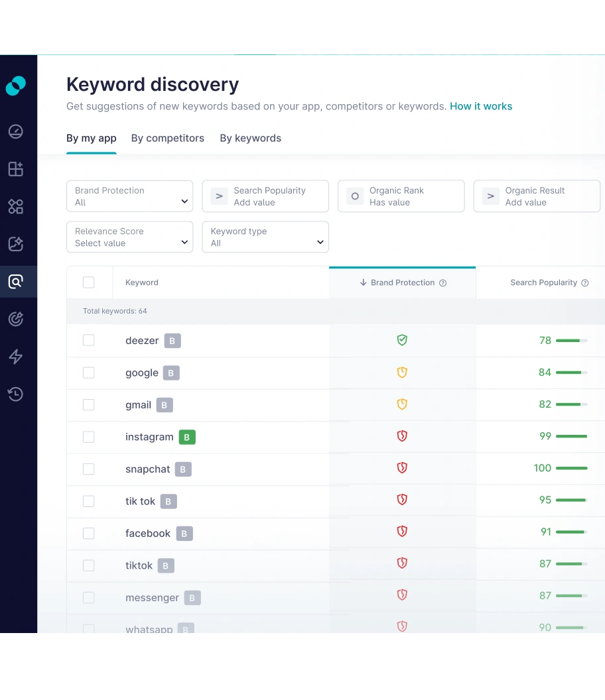The height and width of the screenshot is (700, 605).
Task: Open the keyword tracking target icon
Action: pyautogui.click(x=16, y=318)
